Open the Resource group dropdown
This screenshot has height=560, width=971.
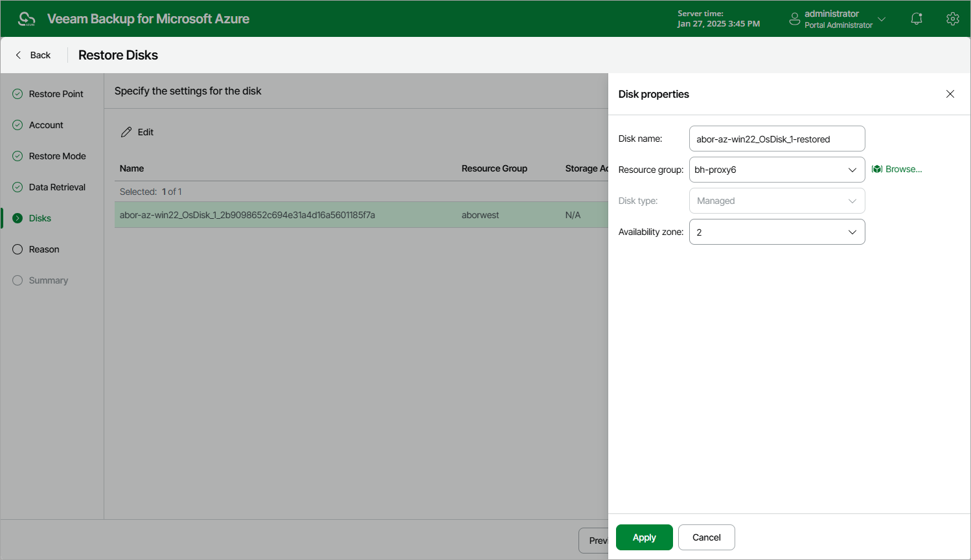pyautogui.click(x=777, y=170)
